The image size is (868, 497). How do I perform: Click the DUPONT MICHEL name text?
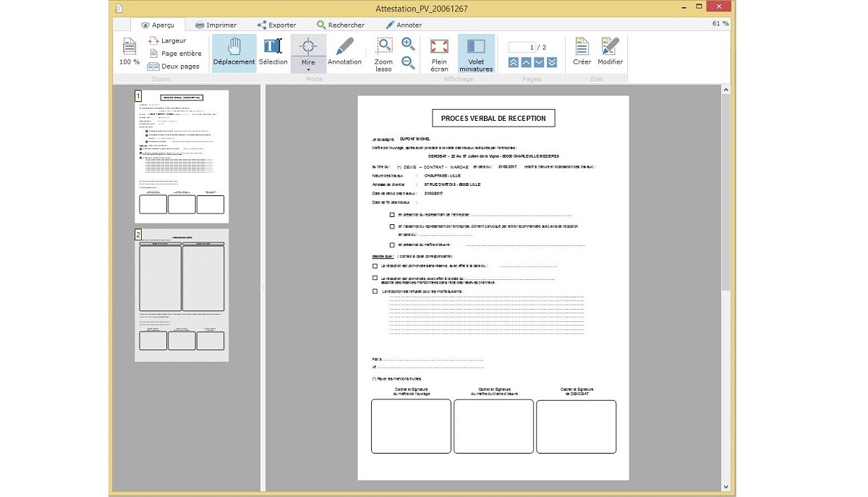click(x=415, y=138)
